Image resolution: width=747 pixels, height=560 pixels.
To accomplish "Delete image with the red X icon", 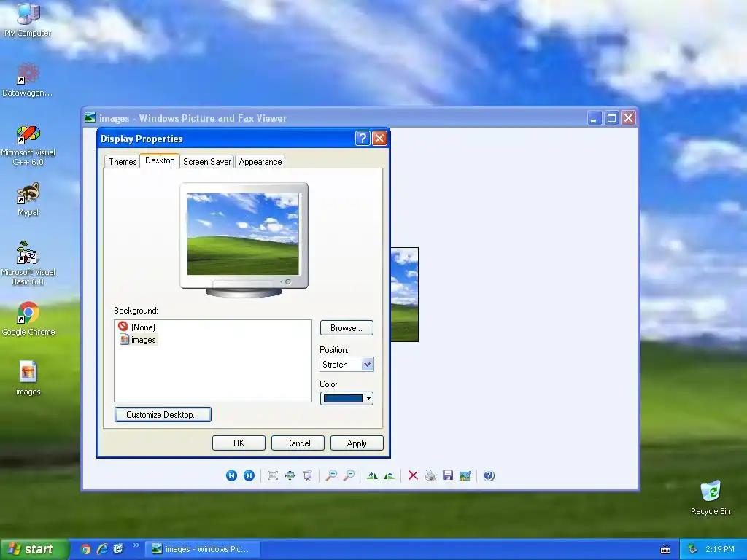I will [413, 475].
